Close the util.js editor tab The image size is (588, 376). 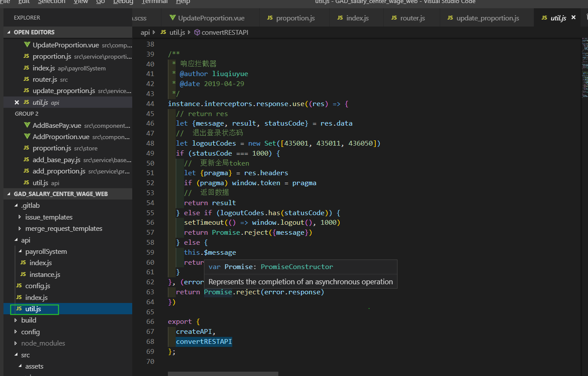pos(573,17)
